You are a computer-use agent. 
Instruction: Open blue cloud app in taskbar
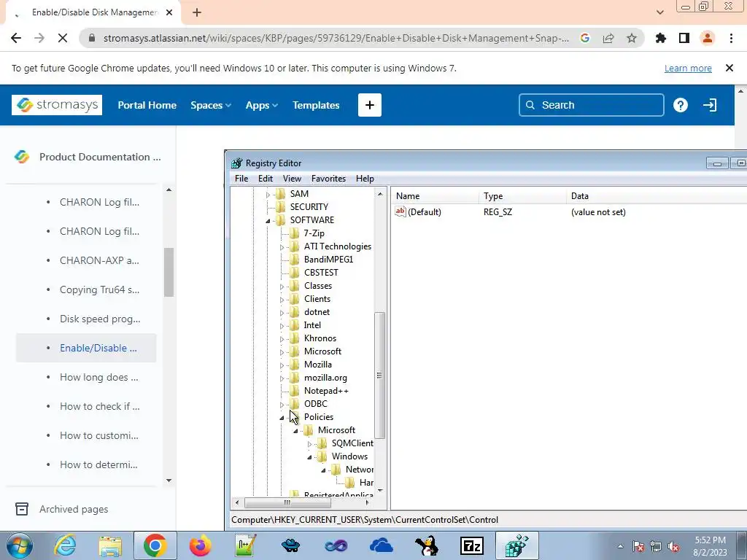pyautogui.click(x=381, y=545)
